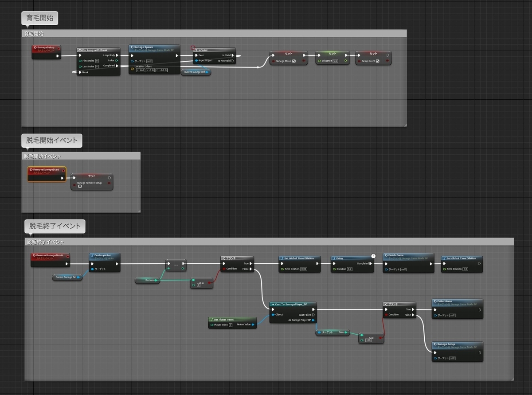
Task: Select the SunegeSetup custom event node
Action: tap(46, 51)
